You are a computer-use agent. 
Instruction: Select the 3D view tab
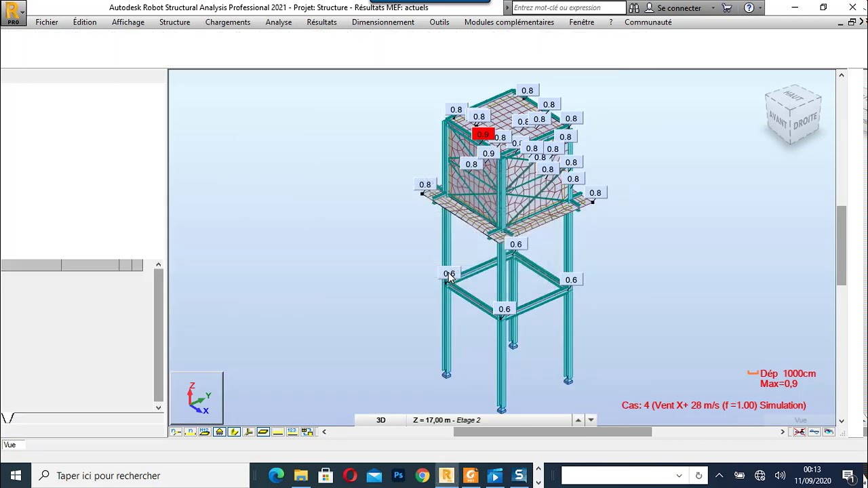click(381, 420)
